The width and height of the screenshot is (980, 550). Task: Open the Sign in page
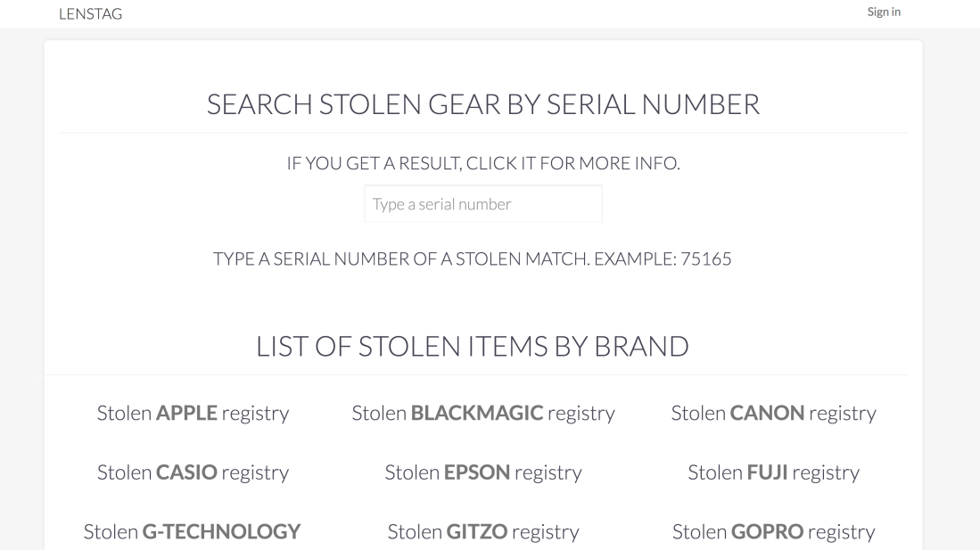click(x=883, y=12)
